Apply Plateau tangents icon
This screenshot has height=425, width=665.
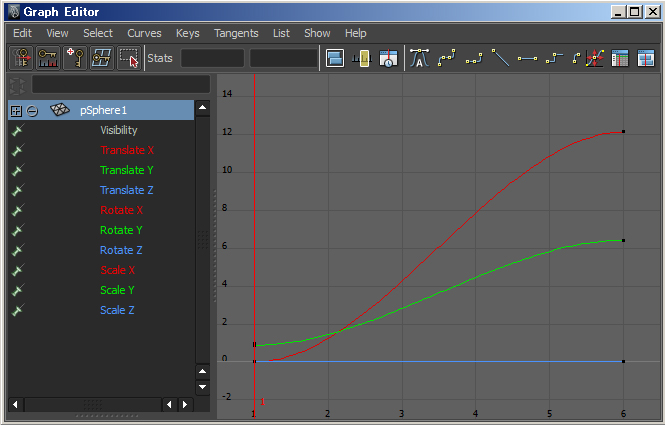click(576, 58)
